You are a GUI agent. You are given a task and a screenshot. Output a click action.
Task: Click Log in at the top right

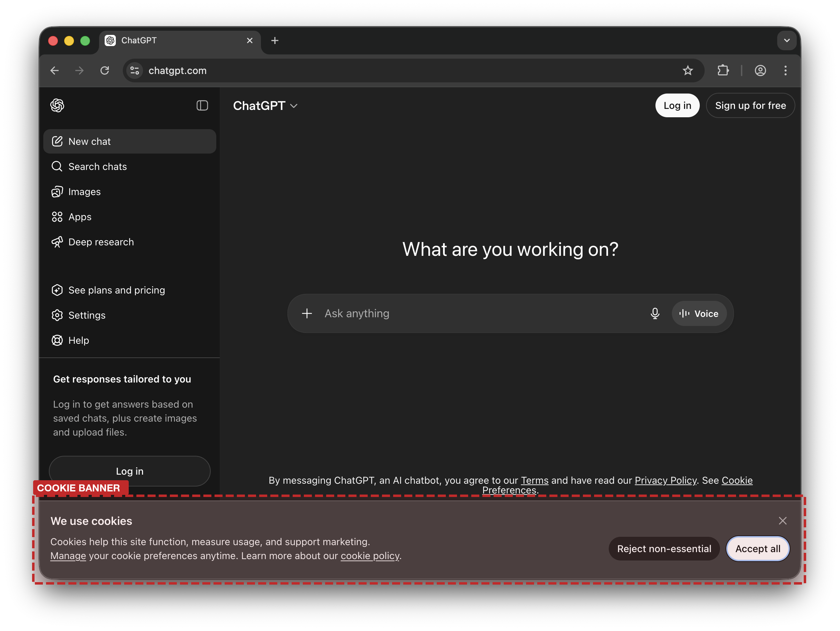click(x=677, y=106)
